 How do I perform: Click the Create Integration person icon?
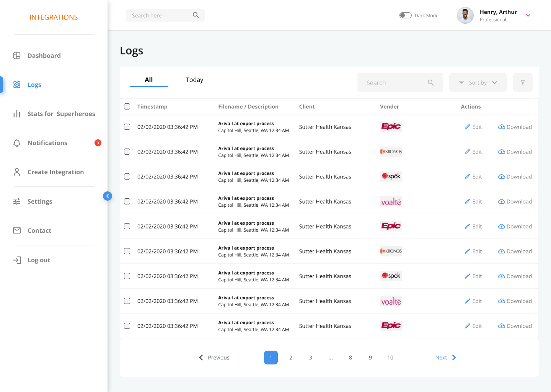(x=17, y=172)
